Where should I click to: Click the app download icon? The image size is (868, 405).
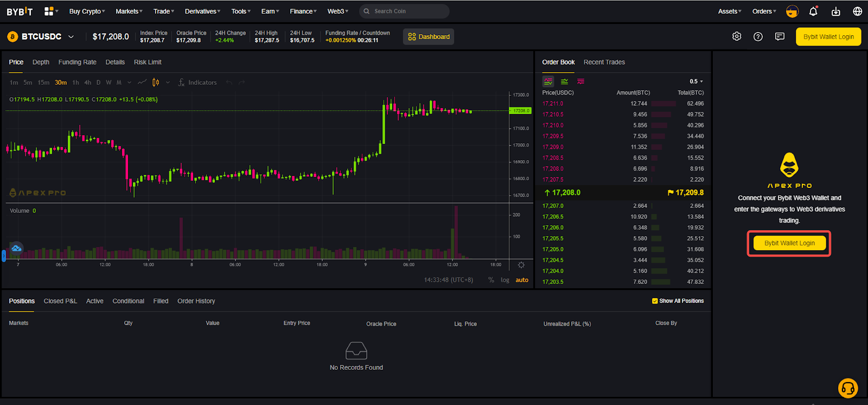click(x=836, y=11)
